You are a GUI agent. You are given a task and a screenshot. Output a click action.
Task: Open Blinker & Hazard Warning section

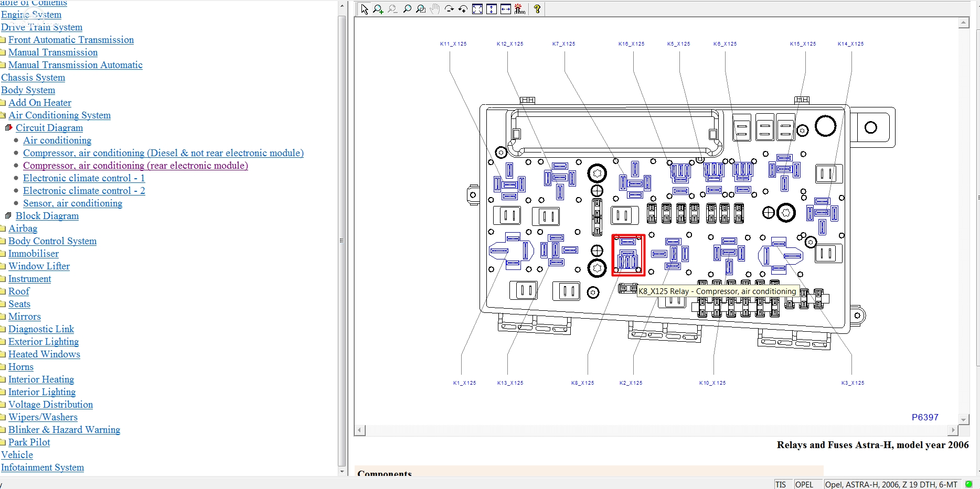point(64,430)
